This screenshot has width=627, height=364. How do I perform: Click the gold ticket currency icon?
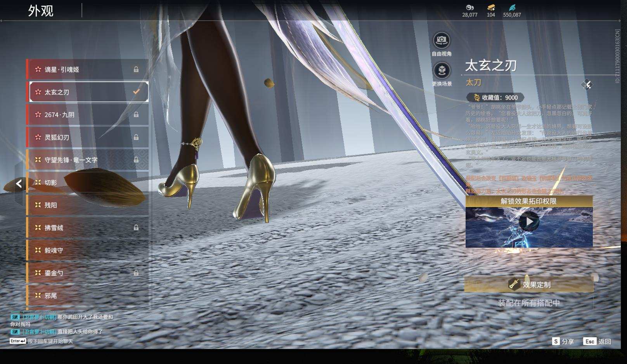coord(491,7)
